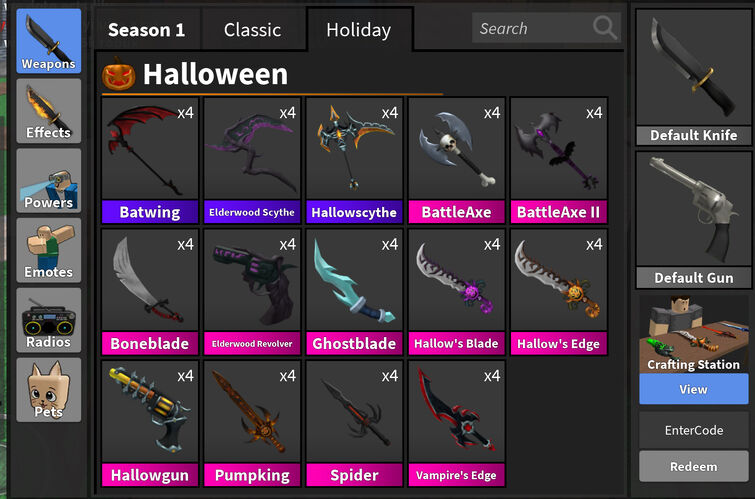Open the Pets category icon
755x499 pixels.
(x=49, y=390)
